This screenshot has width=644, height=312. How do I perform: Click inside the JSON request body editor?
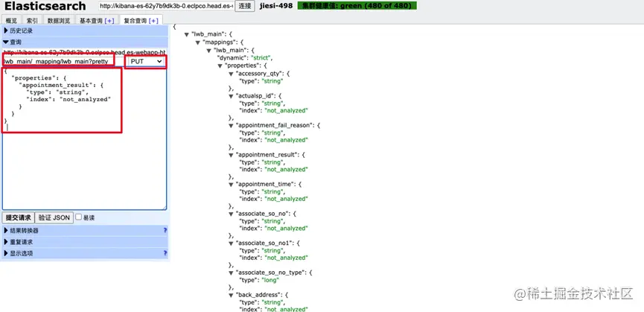click(x=85, y=139)
